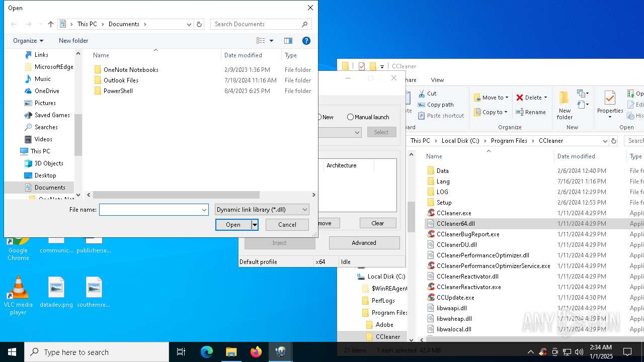The image size is (644, 362).
Task: Click the Clear button in the injector
Action: pyautogui.click(x=378, y=223)
